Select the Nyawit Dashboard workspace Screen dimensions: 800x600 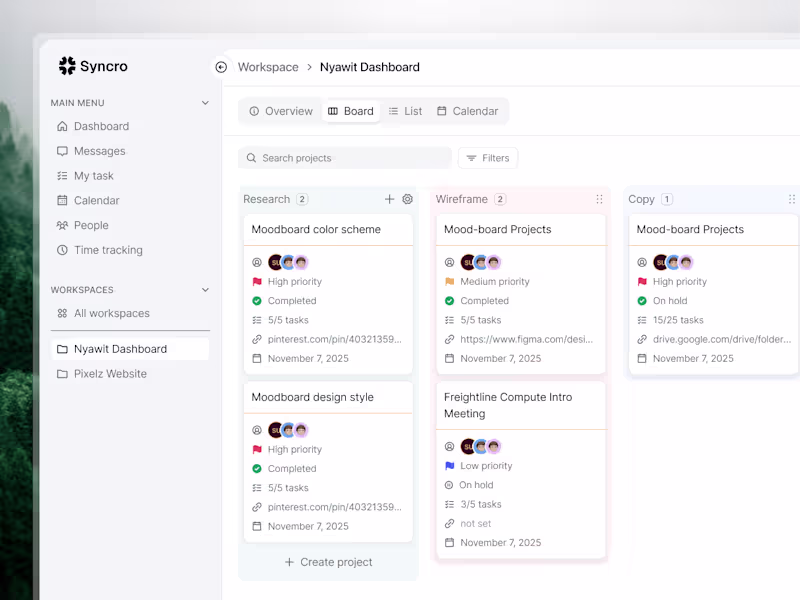coord(130,349)
